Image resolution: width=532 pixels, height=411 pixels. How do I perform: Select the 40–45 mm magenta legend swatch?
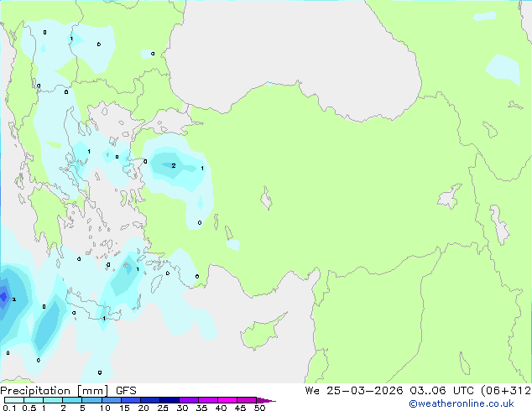(x=227, y=400)
